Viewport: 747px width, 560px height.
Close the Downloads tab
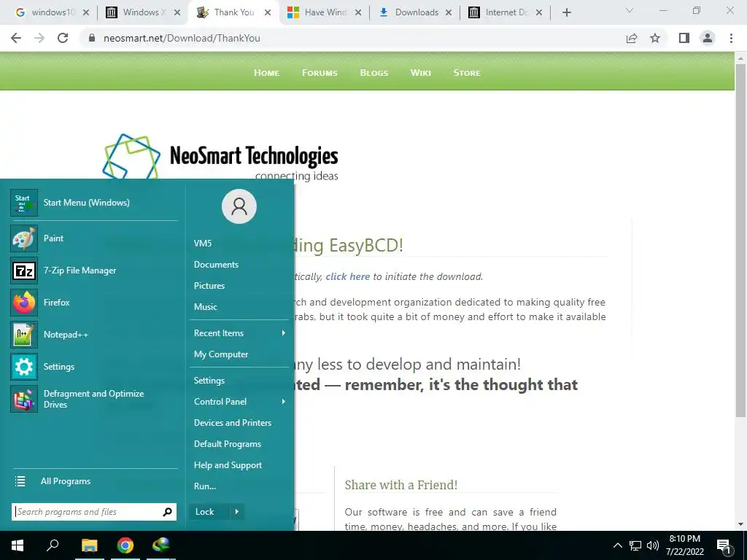click(x=449, y=12)
